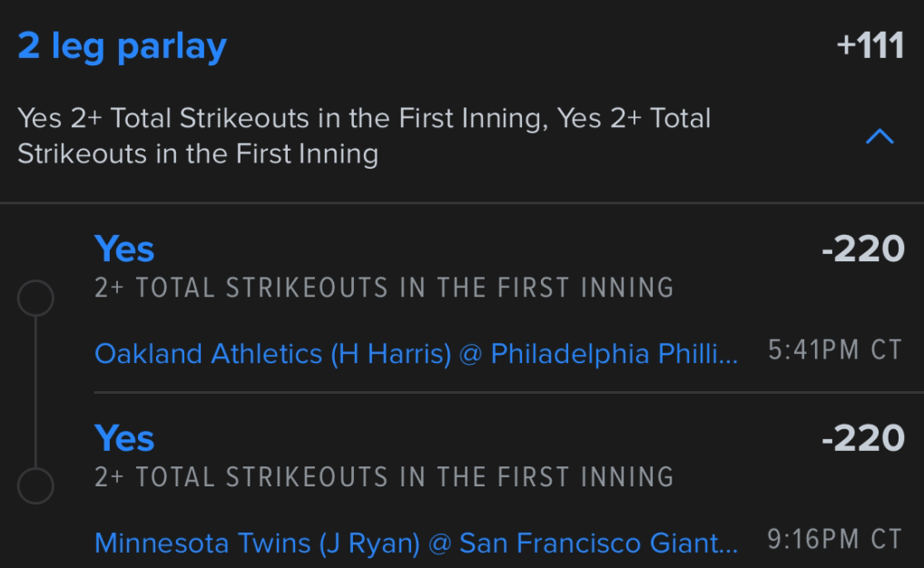This screenshot has width=924, height=568.
Task: Open the Minnesota Twins @ San Francisco link
Action: 416,543
